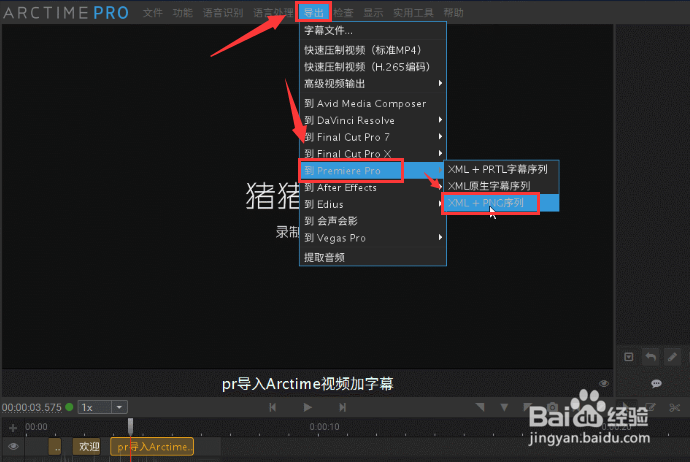This screenshot has height=462, width=690.
Task: Expand 到 Vegas Pro submenu
Action: click(373, 238)
